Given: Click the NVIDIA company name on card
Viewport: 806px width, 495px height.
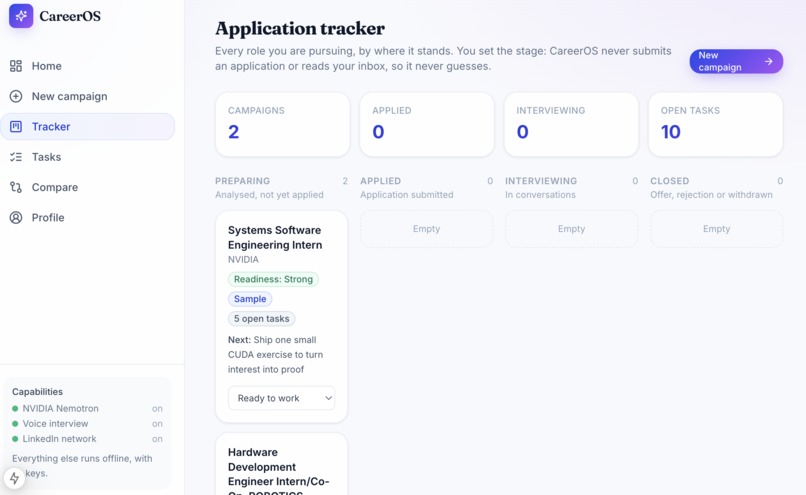Looking at the screenshot, I should (243, 260).
